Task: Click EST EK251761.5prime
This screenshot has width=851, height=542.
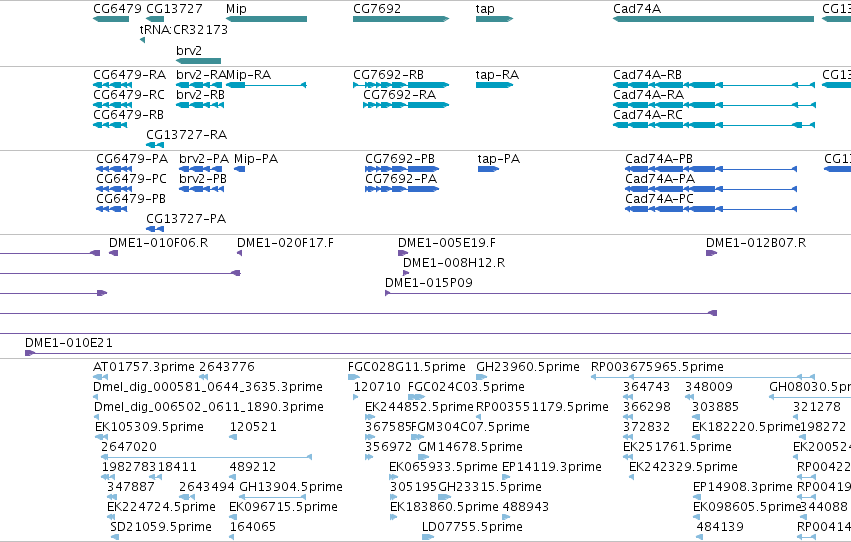Action: [x=628, y=457]
